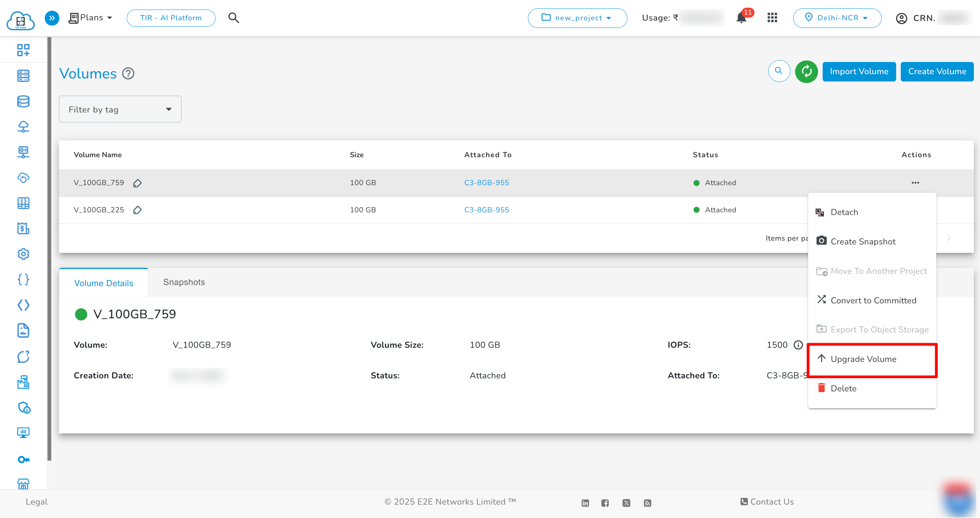Choose Create Snapshot from actions menu
This screenshot has width=980, height=518.
[x=863, y=242]
